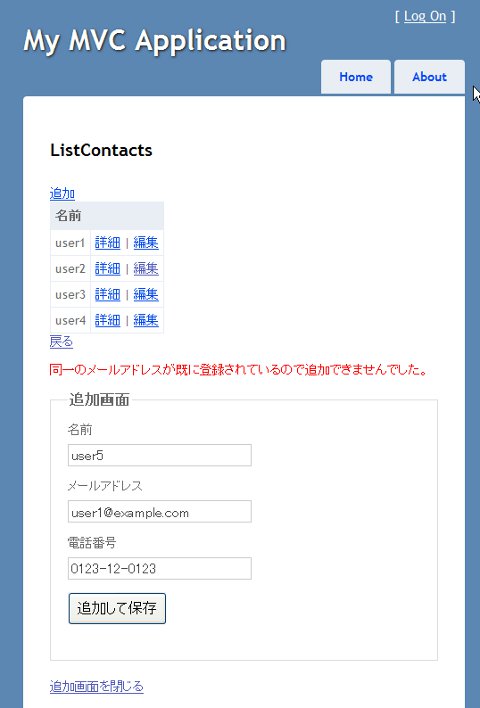Screen dimensions: 480x708
Task: Switch to the About tab
Action: [429, 77]
